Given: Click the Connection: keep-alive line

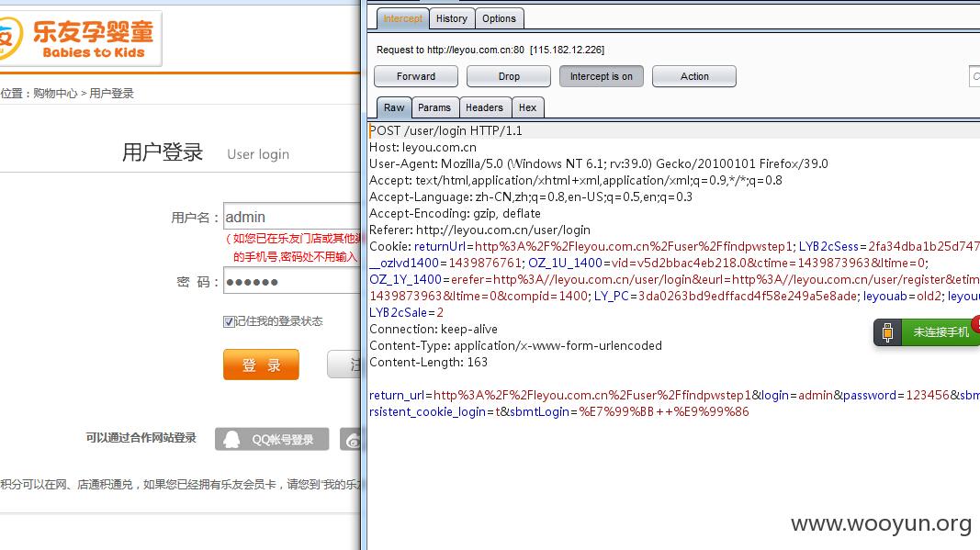Looking at the screenshot, I should tap(434, 330).
